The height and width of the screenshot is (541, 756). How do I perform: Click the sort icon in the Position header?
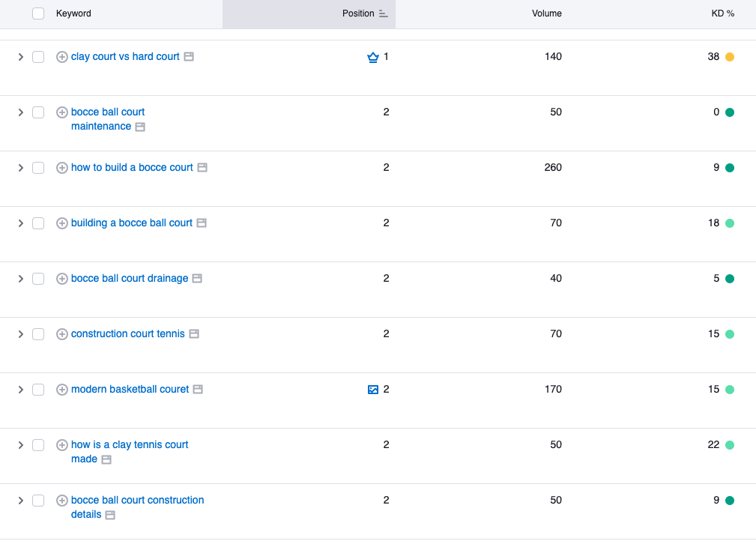pyautogui.click(x=384, y=13)
